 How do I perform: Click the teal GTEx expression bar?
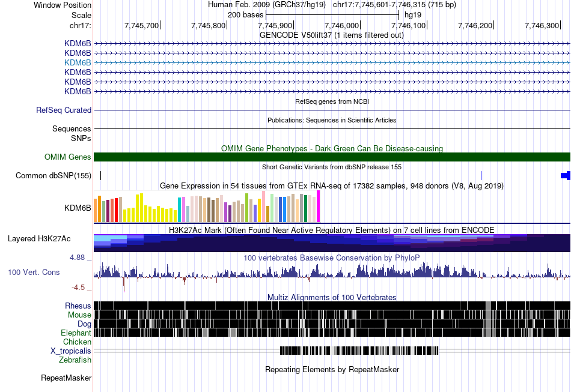pos(179,210)
